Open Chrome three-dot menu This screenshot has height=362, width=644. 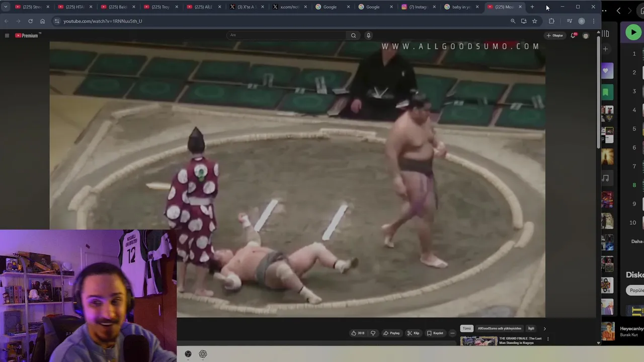click(x=594, y=21)
